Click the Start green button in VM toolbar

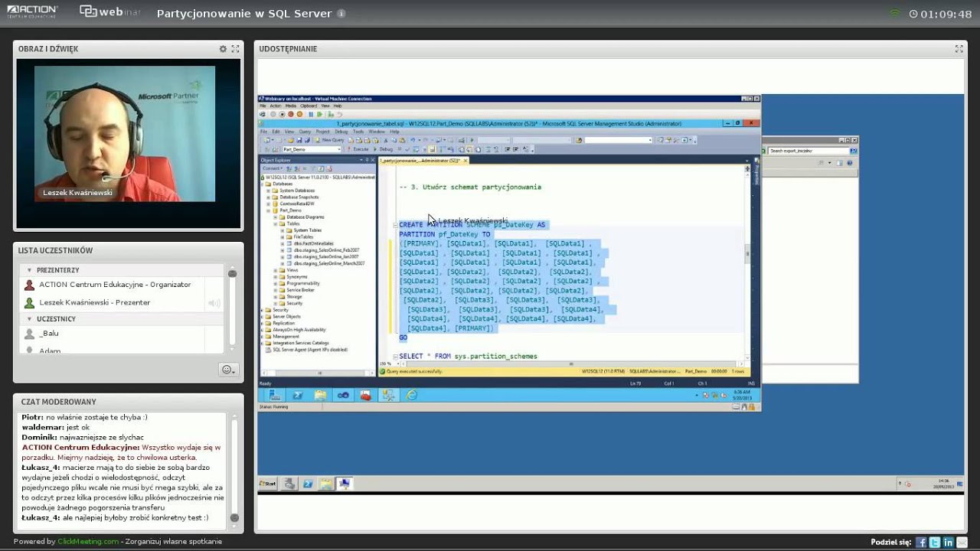pos(320,114)
